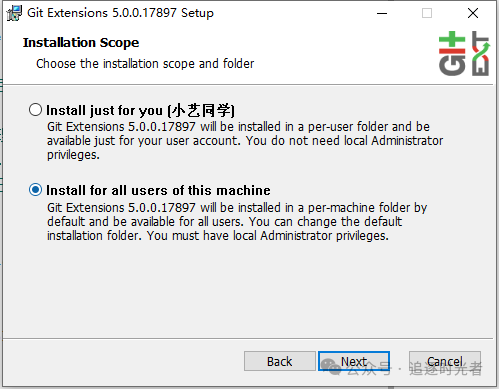Click the gray G letter in the logo

(452, 65)
